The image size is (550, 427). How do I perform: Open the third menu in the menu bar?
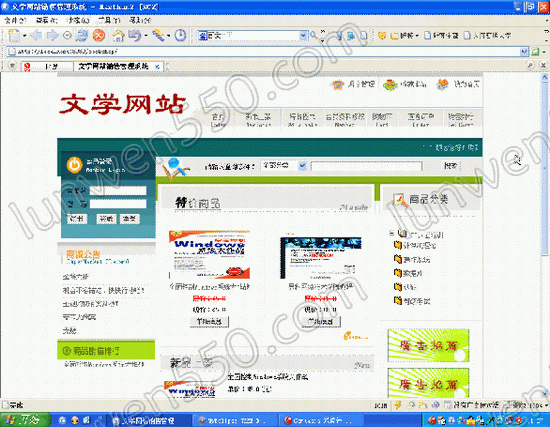tap(78, 20)
